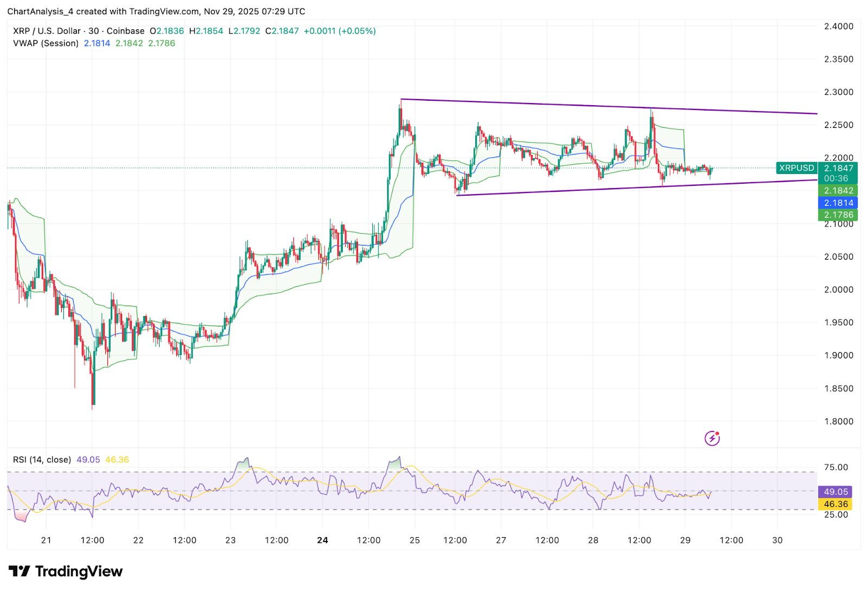Click the TradingView logo
The width and height of the screenshot is (868, 593).
tap(64, 571)
